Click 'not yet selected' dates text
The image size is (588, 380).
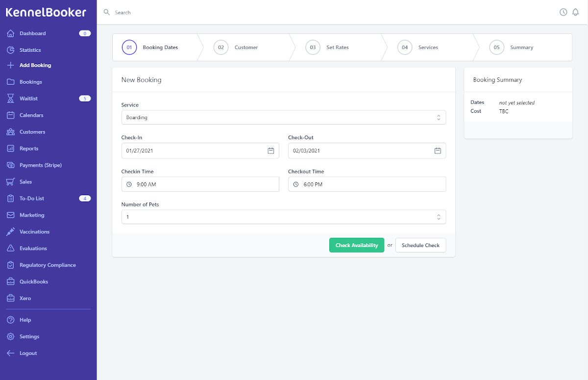(x=517, y=103)
